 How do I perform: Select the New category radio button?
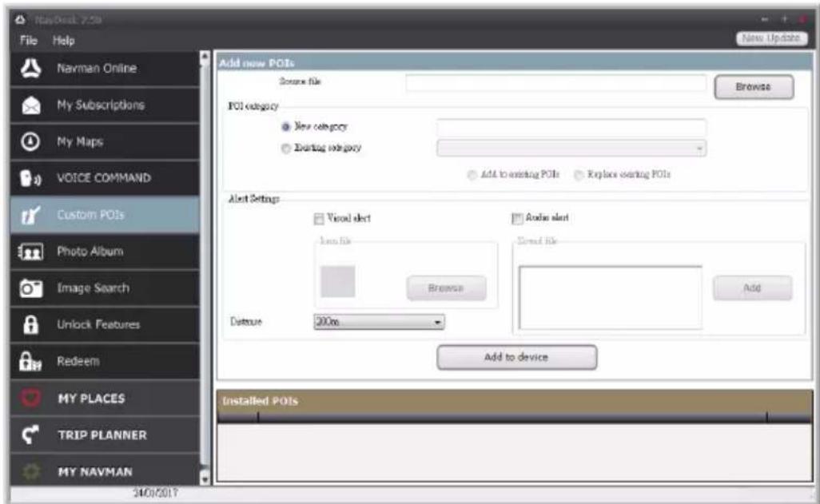point(285,127)
